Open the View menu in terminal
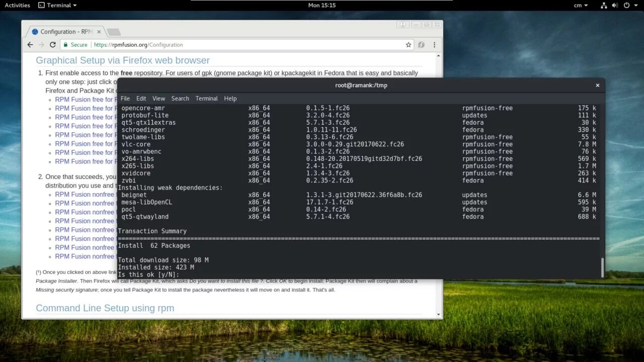The width and height of the screenshot is (644, 362). pyautogui.click(x=159, y=99)
